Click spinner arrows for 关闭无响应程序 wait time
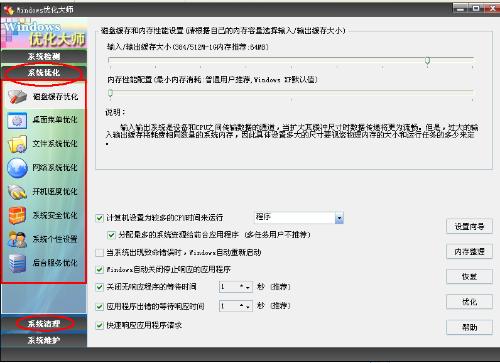This screenshot has width=500, height=363. pos(245,287)
